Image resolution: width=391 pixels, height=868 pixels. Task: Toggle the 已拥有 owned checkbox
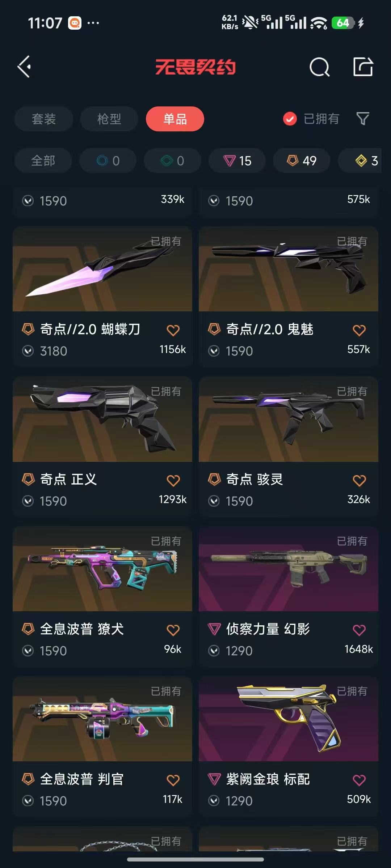point(290,119)
